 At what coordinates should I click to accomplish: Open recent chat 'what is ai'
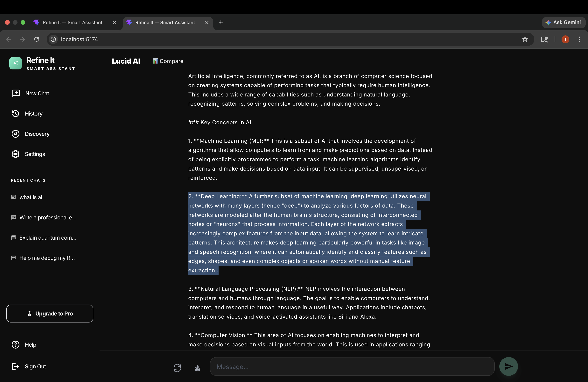[x=31, y=197]
